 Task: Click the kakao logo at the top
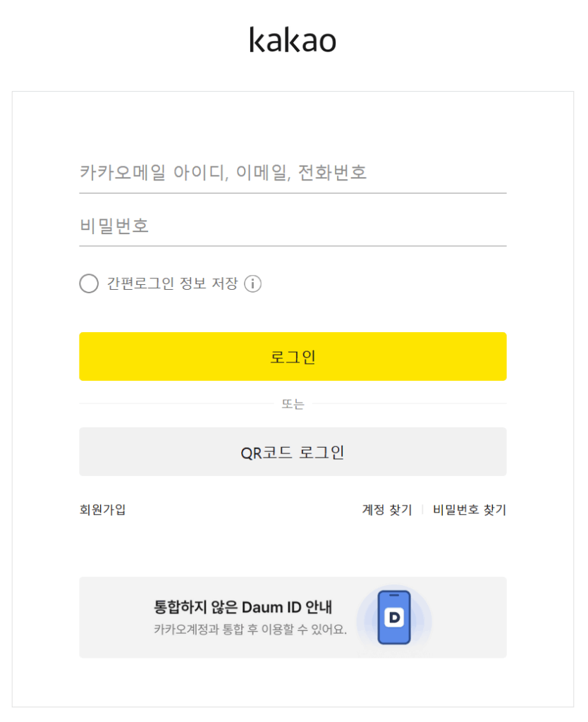pyautogui.click(x=293, y=40)
